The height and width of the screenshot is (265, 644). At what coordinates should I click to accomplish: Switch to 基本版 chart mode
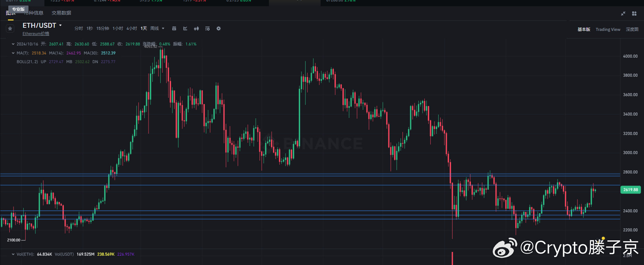point(584,29)
